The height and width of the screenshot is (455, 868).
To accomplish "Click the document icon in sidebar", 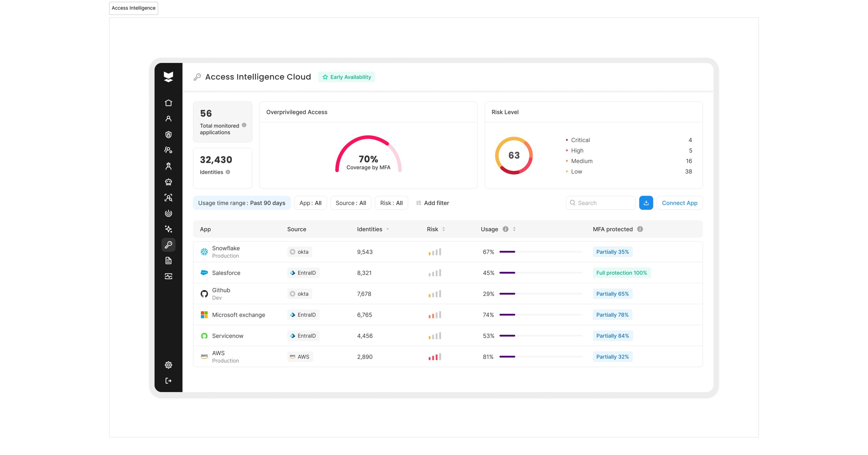I will click(168, 261).
